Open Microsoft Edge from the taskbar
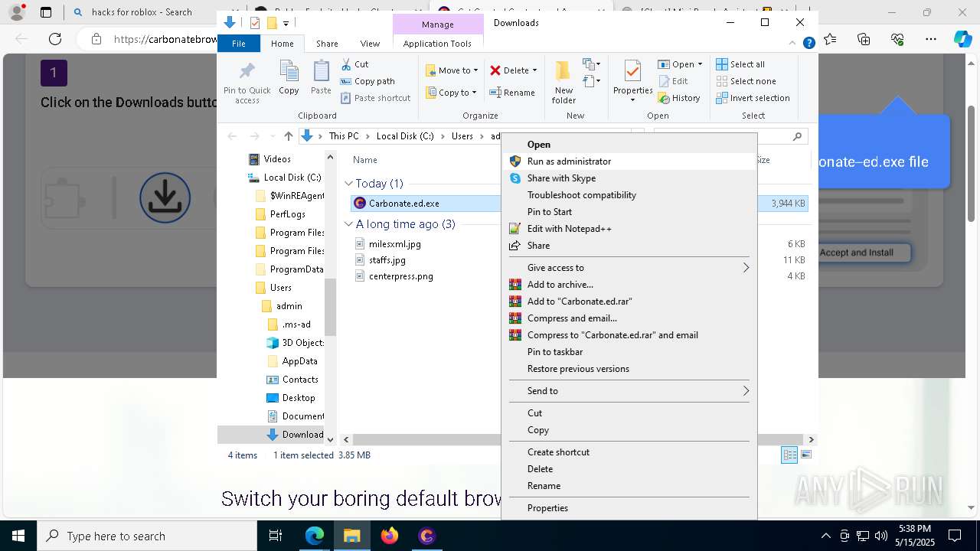Image resolution: width=980 pixels, height=551 pixels. pyautogui.click(x=315, y=536)
